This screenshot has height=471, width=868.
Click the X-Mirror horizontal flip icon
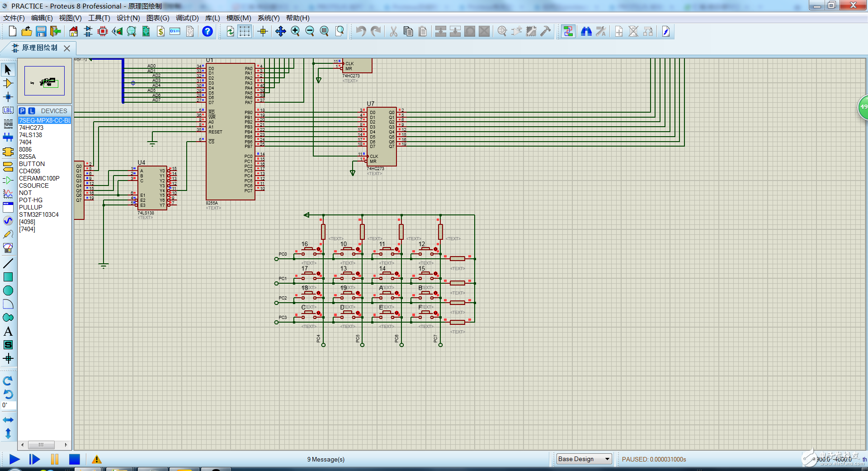[x=8, y=420]
